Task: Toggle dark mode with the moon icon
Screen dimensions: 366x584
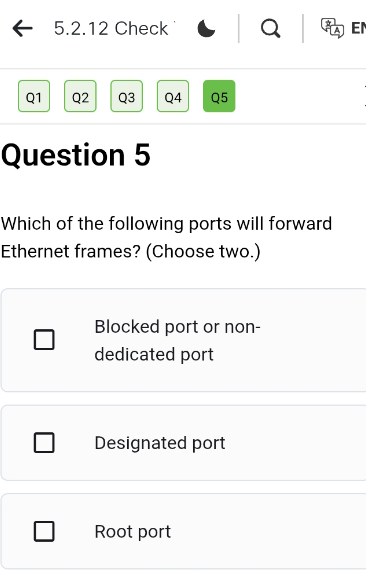Action: tap(206, 29)
